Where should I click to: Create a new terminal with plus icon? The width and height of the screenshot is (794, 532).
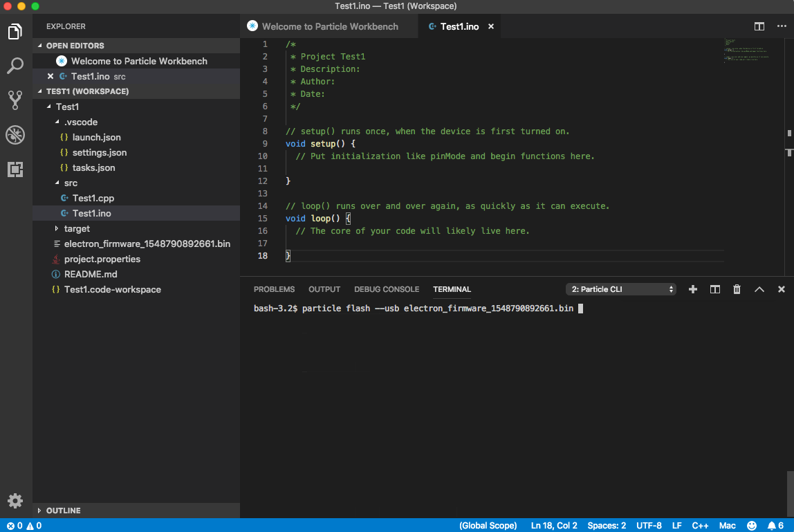coord(693,289)
